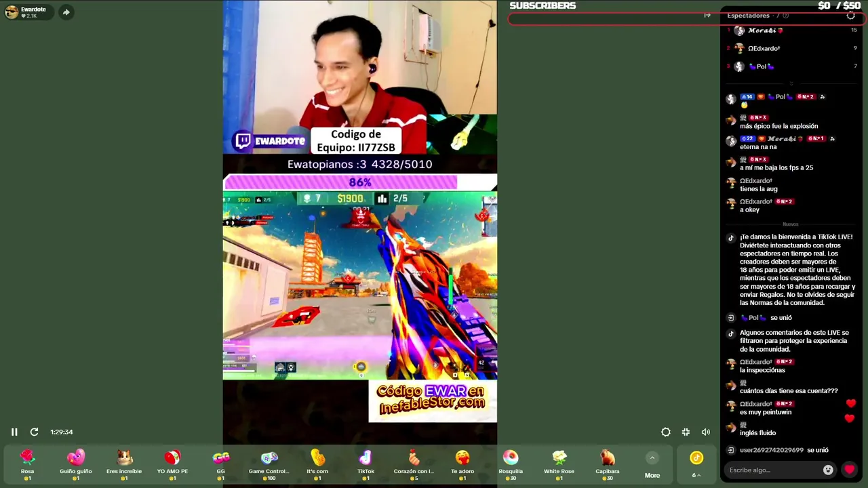Click the SUBSCRIBERS goal label
This screenshot has width=868, height=488.
pos(542,5)
